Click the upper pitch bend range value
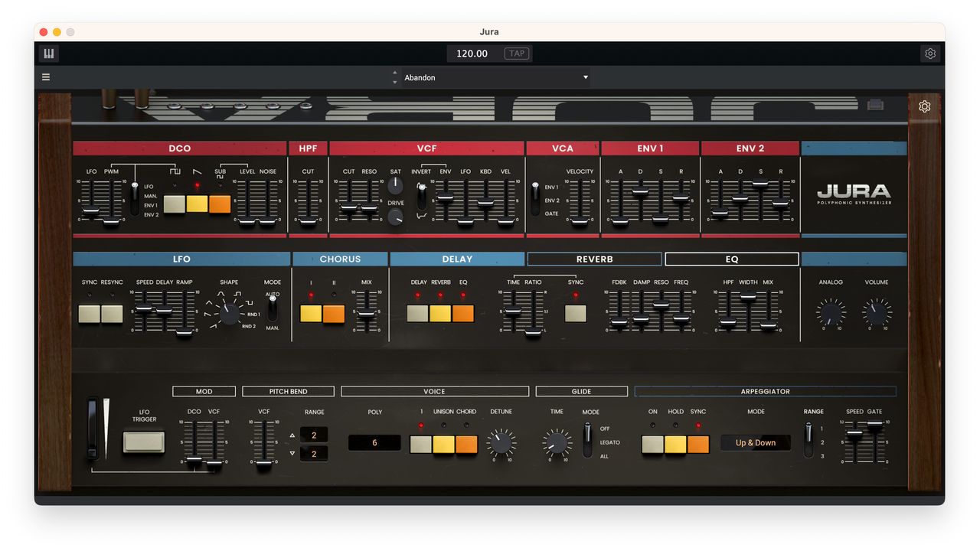 [314, 435]
